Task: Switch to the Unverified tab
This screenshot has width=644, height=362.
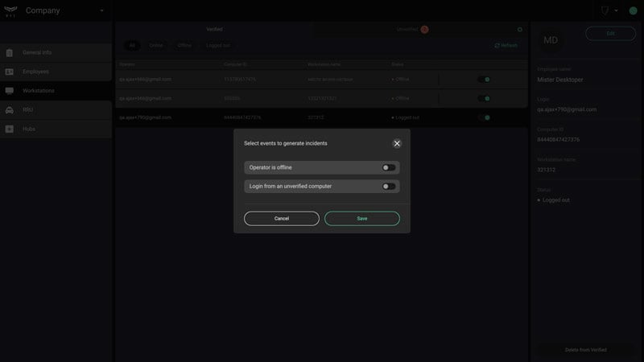Action: tap(412, 29)
